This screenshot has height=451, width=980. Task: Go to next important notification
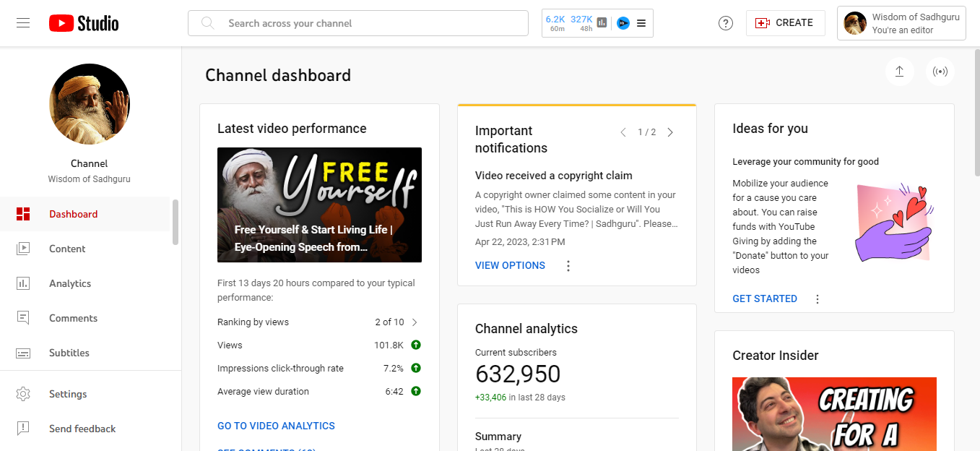click(670, 132)
